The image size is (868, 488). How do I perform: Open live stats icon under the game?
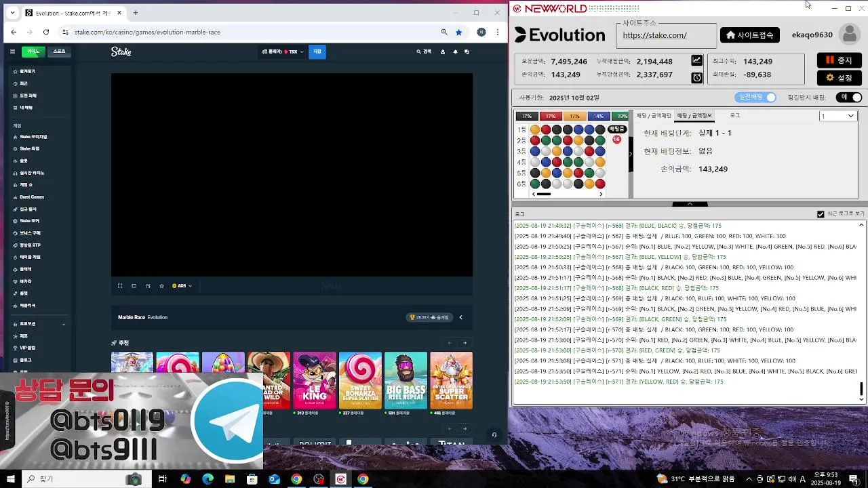point(148,286)
